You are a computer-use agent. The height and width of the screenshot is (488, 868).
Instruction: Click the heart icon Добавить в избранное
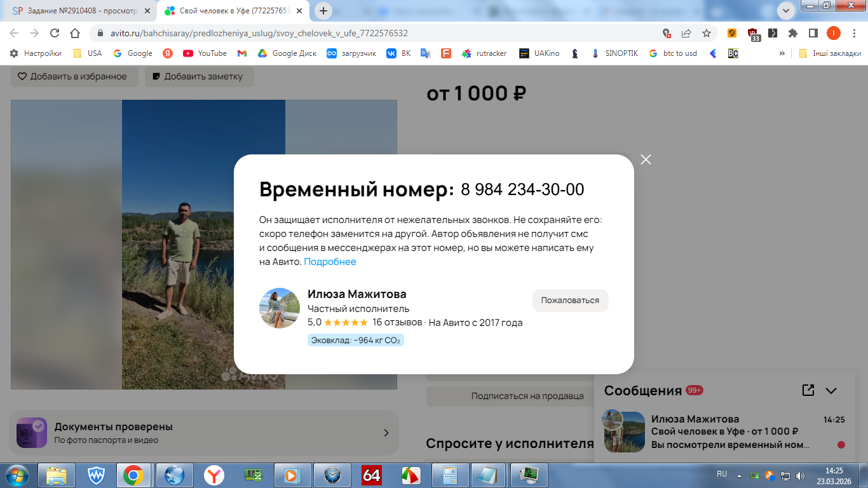click(22, 76)
